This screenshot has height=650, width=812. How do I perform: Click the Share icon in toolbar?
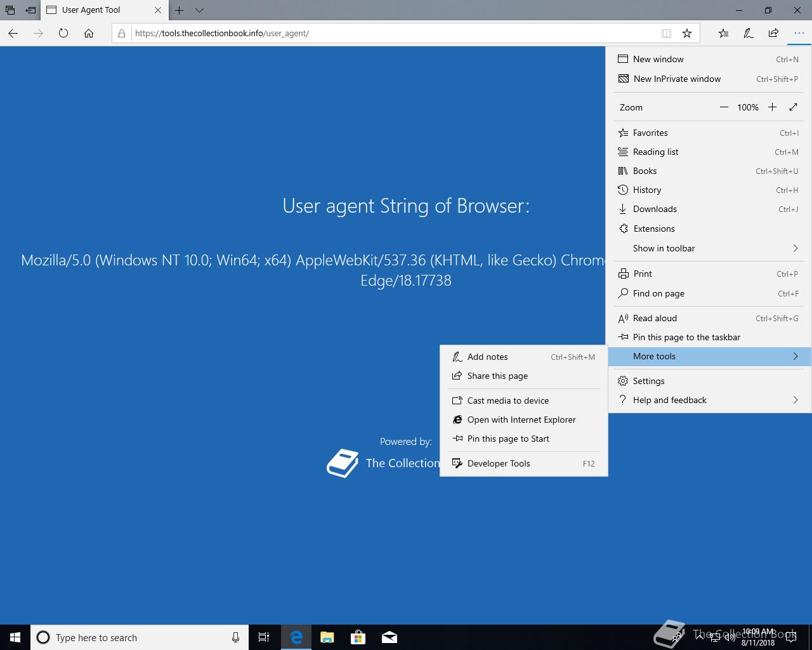(773, 33)
